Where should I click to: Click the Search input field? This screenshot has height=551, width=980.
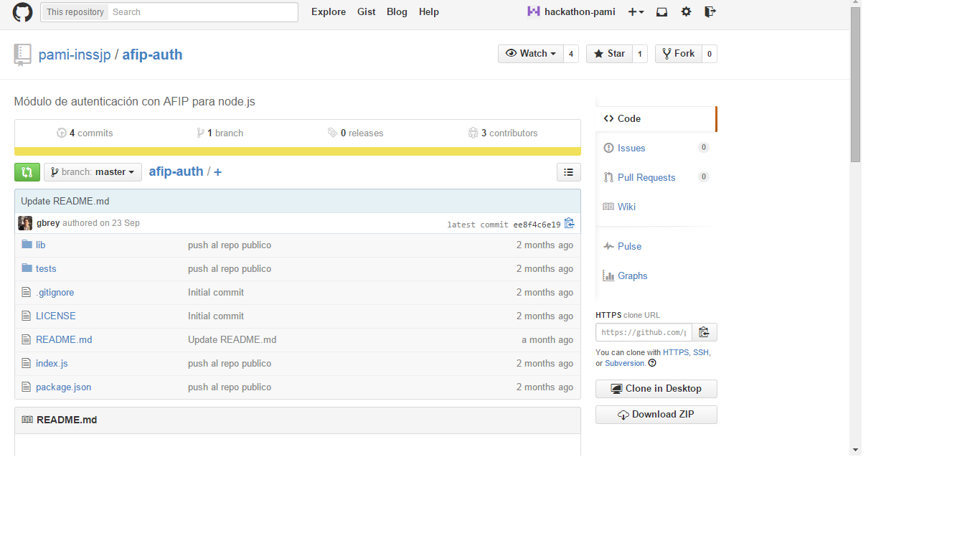(x=203, y=12)
